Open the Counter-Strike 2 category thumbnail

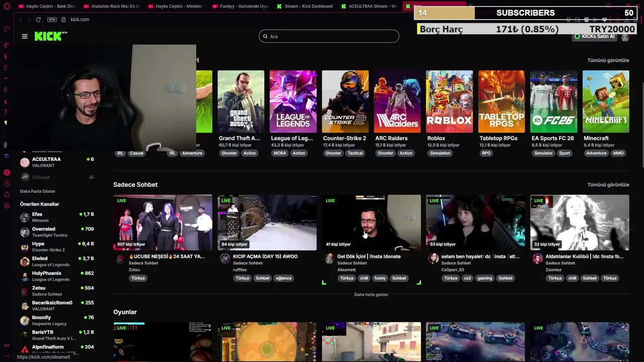[x=345, y=102]
